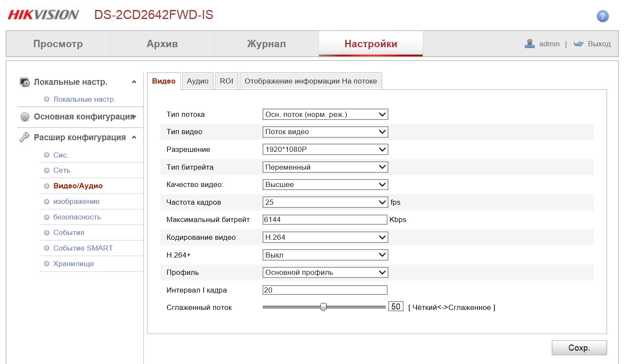
Task: Click the blue help question mark icon
Action: coord(602,16)
